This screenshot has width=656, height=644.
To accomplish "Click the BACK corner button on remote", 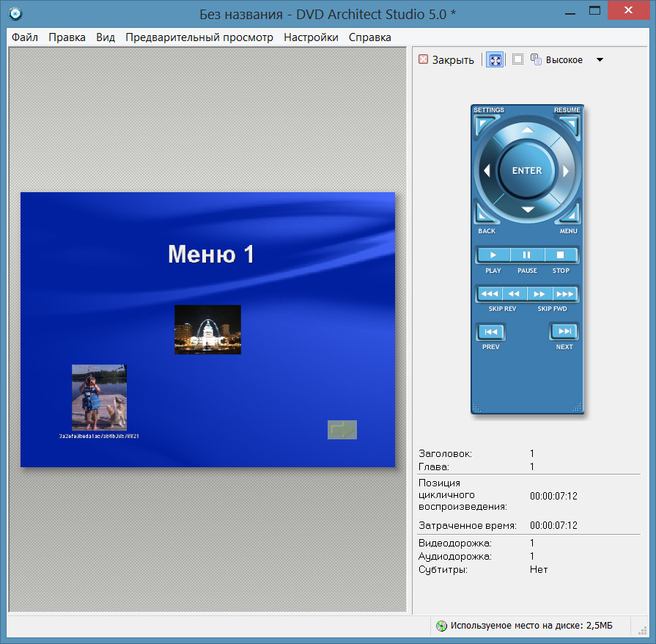I will (x=484, y=214).
